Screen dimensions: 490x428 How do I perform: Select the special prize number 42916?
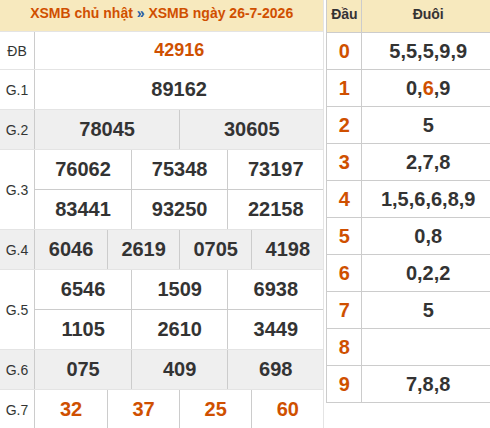coord(179,50)
